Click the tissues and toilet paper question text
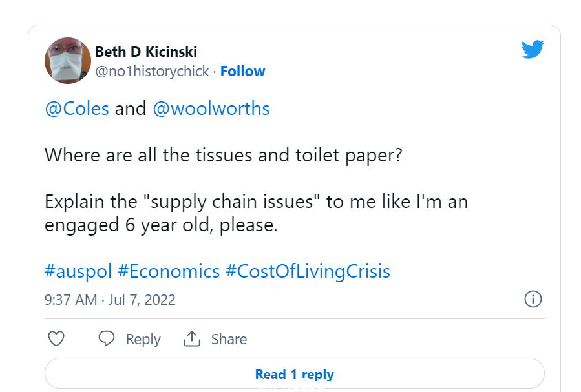 pyautogui.click(x=224, y=155)
